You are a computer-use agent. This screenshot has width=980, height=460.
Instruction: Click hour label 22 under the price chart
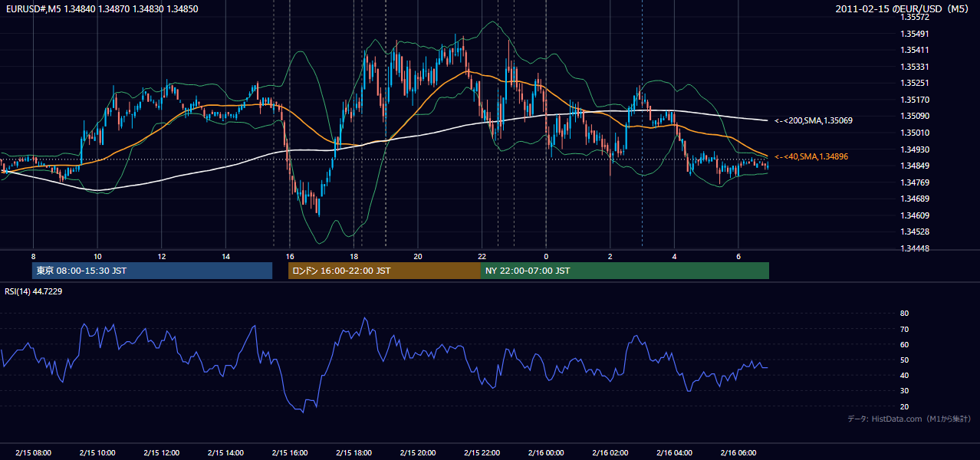tap(482, 256)
